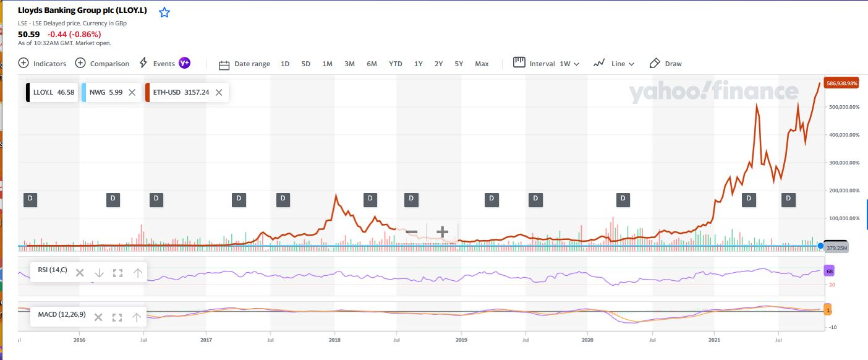Select the 5Y time range
Screen dimensions: 868x360
click(x=459, y=64)
